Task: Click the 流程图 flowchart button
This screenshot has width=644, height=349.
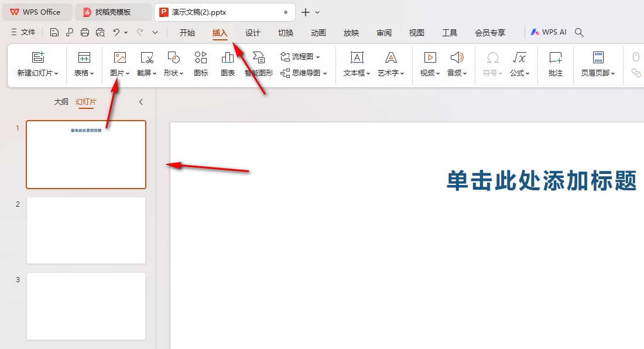Action: point(300,57)
